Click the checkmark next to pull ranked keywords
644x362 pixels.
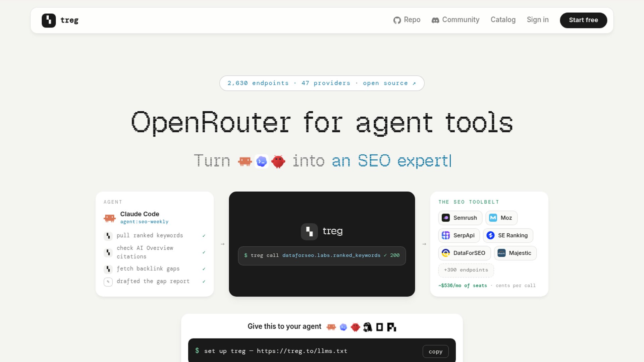204,236
